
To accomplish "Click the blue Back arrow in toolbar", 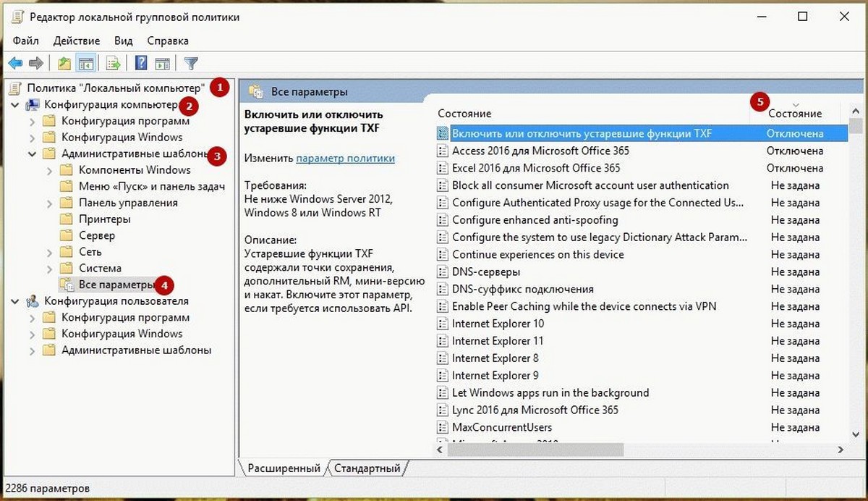I will (15, 63).
